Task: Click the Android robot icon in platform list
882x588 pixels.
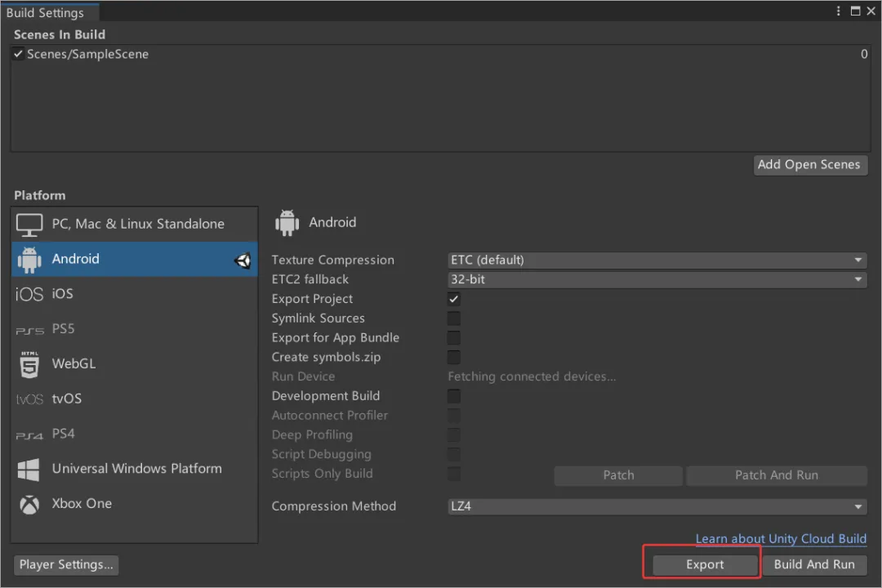Action: pyautogui.click(x=29, y=260)
